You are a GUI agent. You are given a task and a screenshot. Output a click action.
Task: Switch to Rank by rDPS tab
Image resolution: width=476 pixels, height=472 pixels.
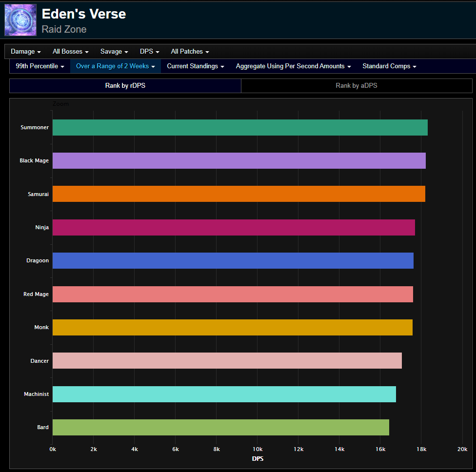[x=125, y=86]
